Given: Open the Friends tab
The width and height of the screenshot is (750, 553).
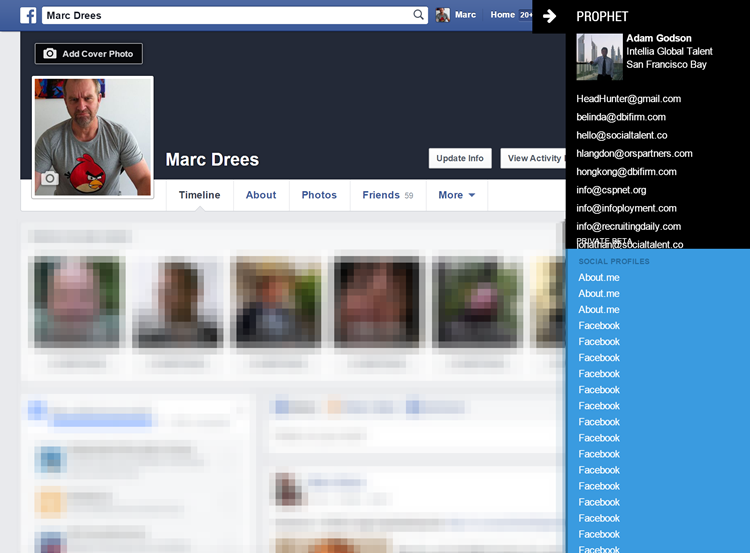Looking at the screenshot, I should (x=387, y=195).
